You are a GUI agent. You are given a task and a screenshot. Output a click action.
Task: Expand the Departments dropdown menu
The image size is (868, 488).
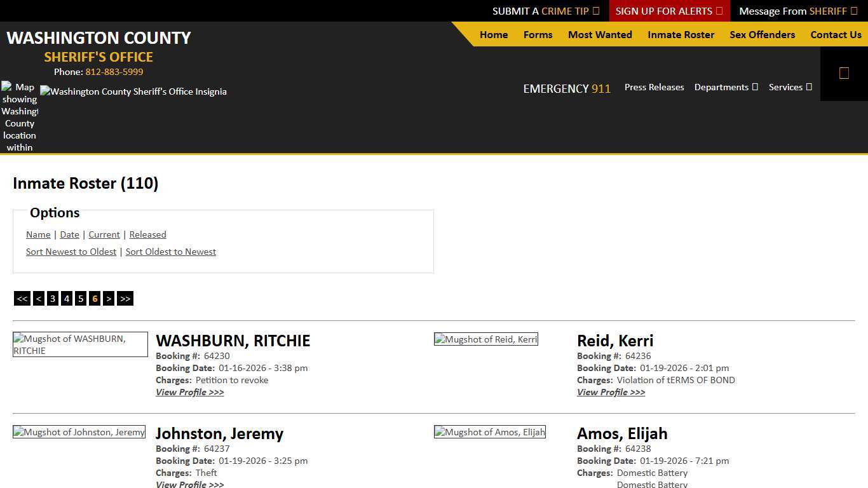tap(725, 87)
